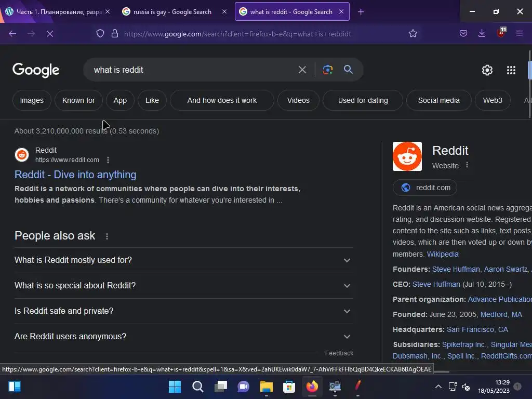Open the three-dot menu beside Website in Reddit panel
Image resolution: width=532 pixels, height=399 pixels.
pyautogui.click(x=467, y=165)
